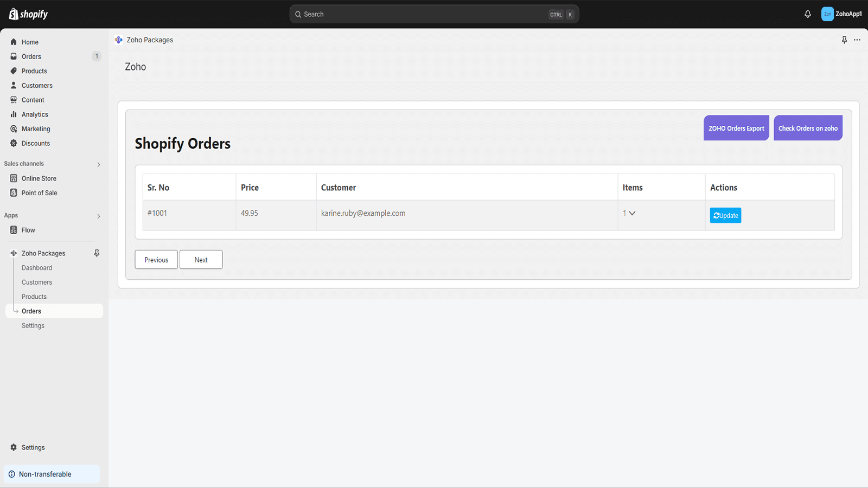Unpin Zoho Packages in the sidebar
The image size is (868, 488).
tap(97, 253)
